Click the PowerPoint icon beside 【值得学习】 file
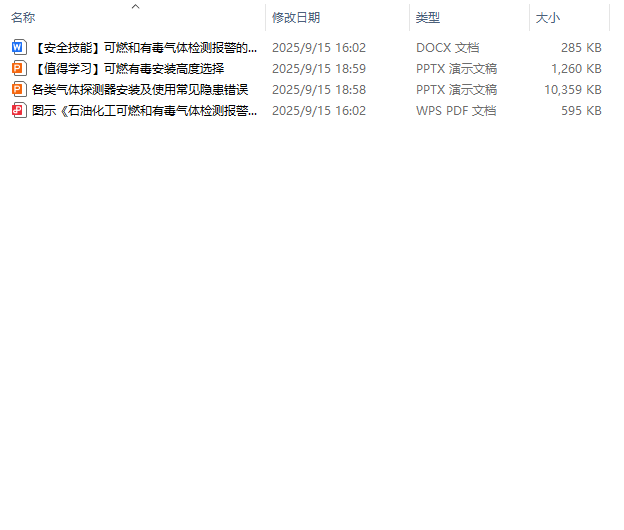 pyautogui.click(x=19, y=68)
